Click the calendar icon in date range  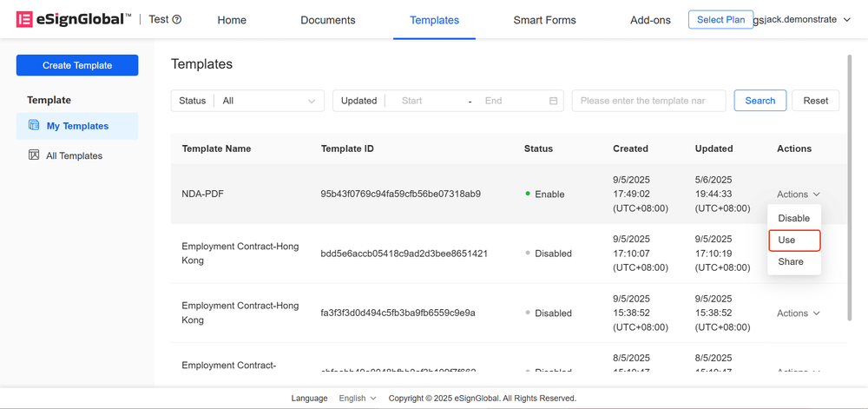coord(553,101)
